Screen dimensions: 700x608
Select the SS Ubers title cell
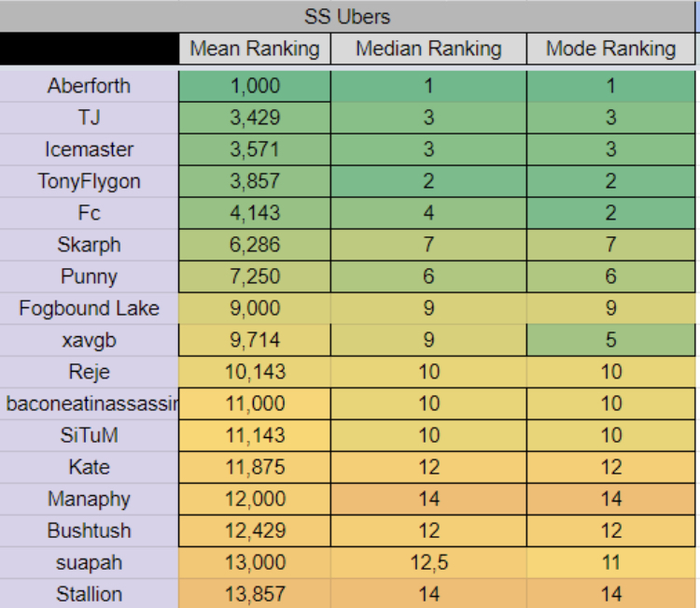347,17
